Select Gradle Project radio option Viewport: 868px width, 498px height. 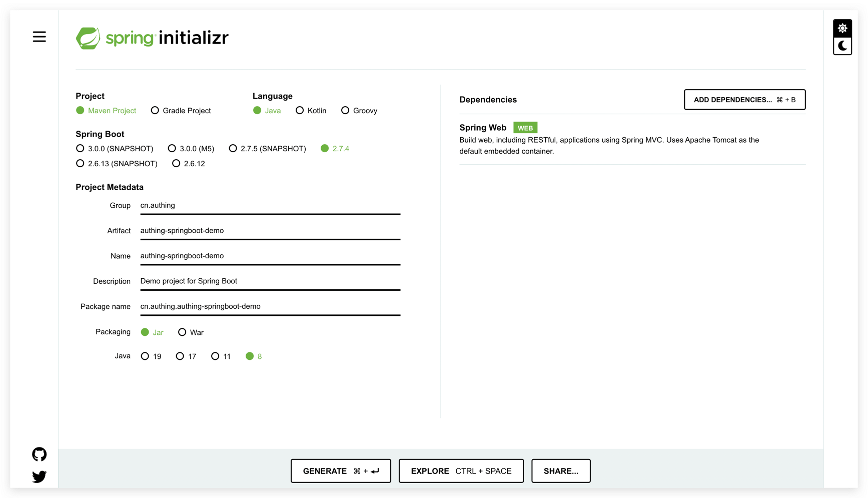(155, 111)
